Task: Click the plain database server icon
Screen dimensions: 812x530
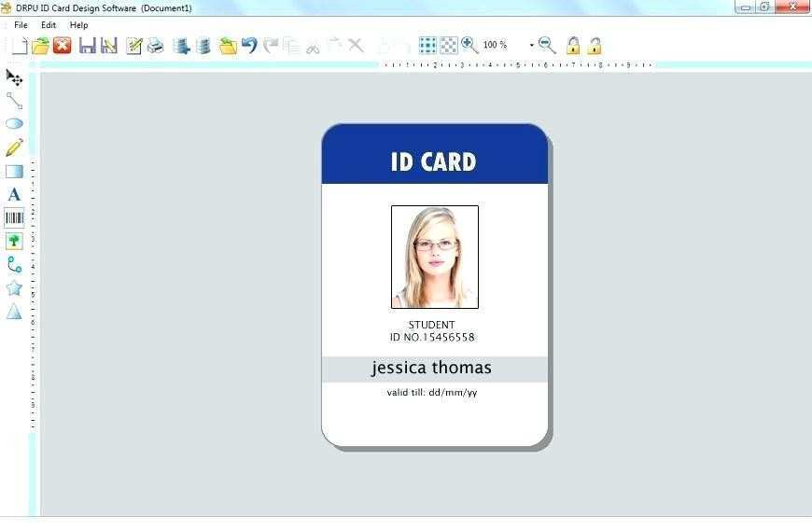Action: point(203,46)
